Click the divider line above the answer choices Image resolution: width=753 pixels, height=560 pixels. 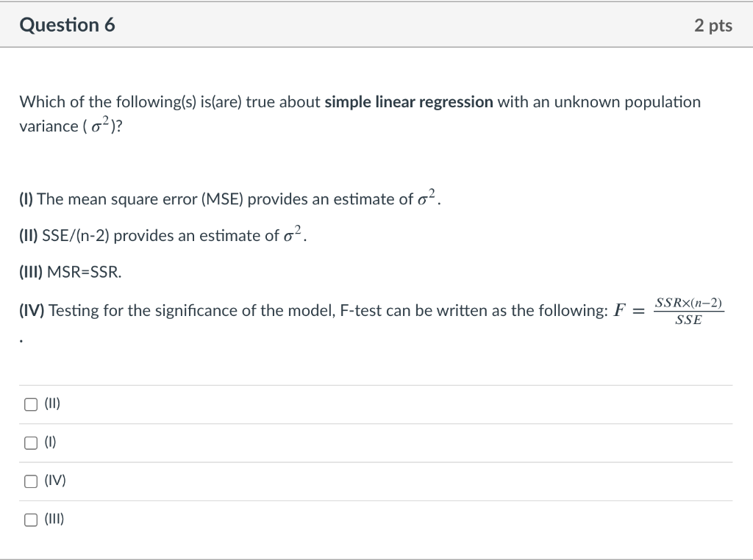pos(375,384)
